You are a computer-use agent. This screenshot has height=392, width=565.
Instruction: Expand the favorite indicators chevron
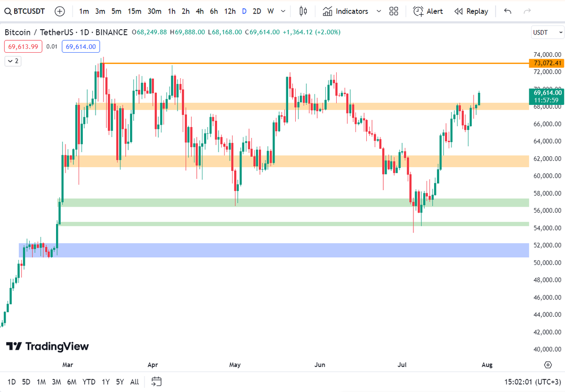pyautogui.click(x=379, y=11)
